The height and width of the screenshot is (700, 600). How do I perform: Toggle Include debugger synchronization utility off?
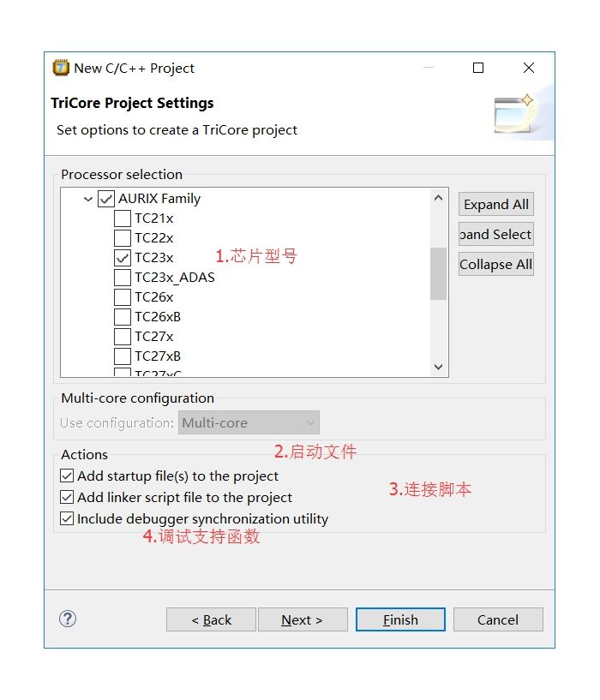(67, 518)
